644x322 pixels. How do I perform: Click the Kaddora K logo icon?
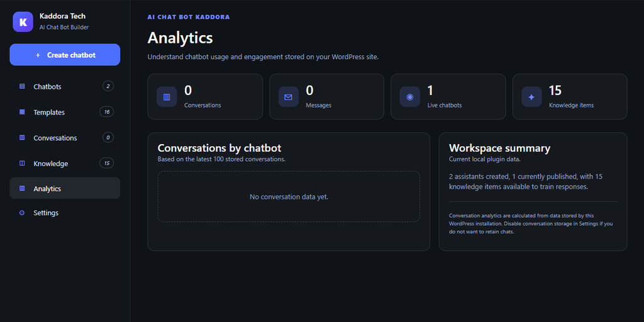click(x=23, y=22)
